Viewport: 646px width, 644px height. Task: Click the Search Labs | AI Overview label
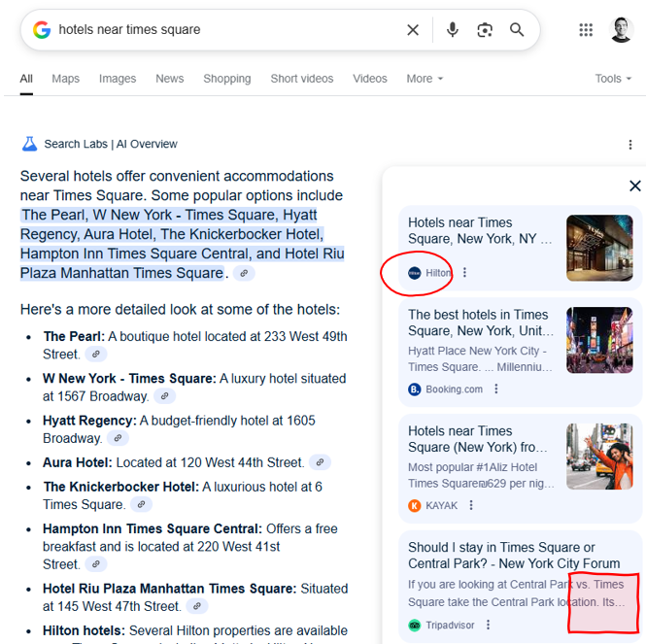click(x=111, y=144)
